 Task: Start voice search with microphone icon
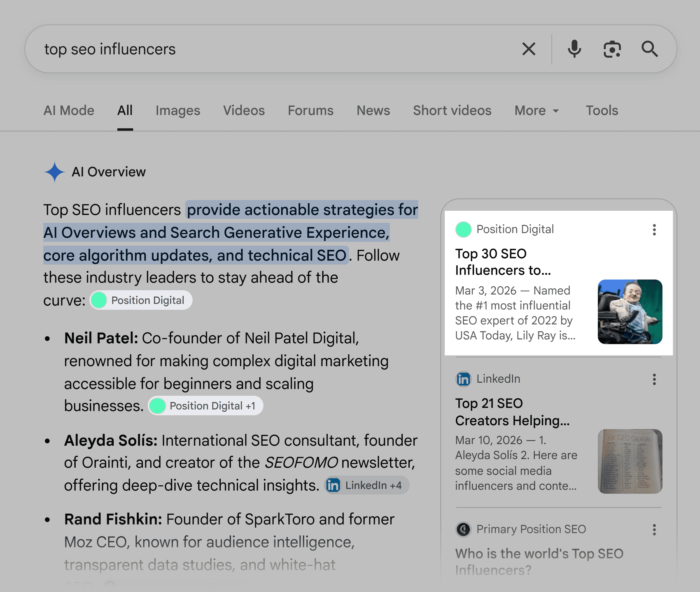point(575,49)
